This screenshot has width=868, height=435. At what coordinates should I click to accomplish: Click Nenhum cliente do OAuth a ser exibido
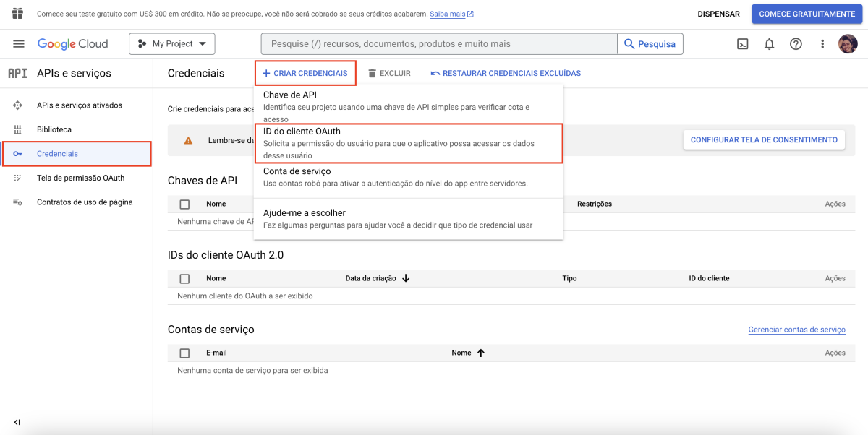click(245, 296)
